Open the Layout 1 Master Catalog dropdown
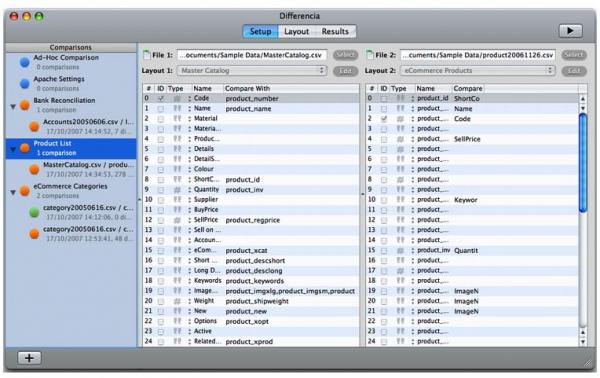The width and height of the screenshot is (600, 378). click(x=252, y=71)
